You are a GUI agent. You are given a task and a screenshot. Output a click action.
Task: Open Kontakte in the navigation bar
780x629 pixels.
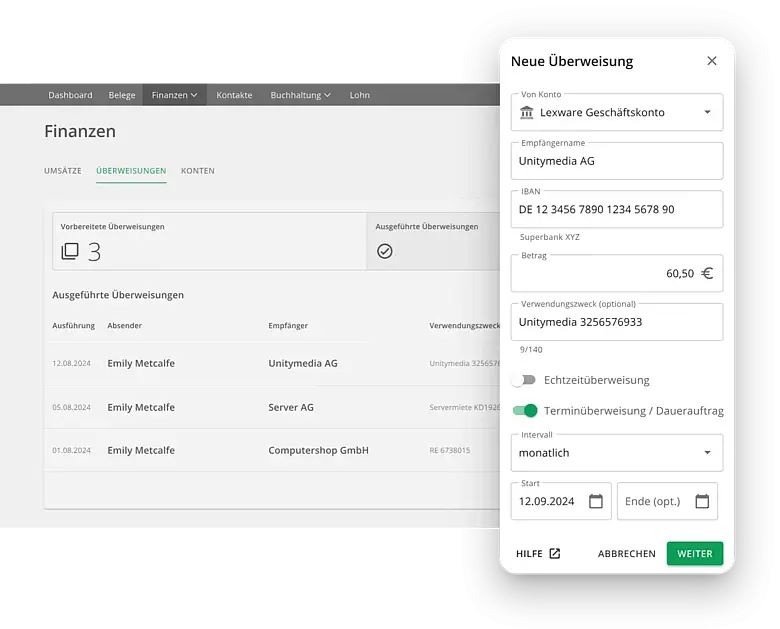[x=234, y=95]
